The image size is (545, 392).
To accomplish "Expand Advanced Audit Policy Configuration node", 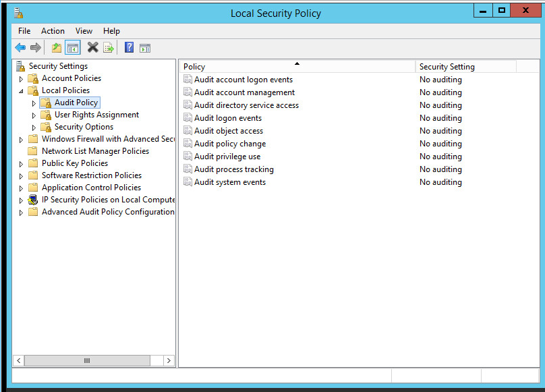I will click(x=21, y=213).
